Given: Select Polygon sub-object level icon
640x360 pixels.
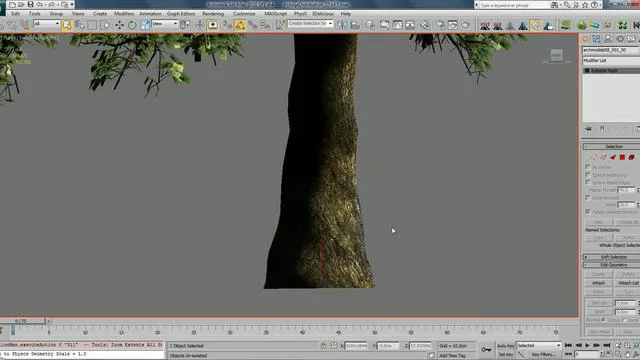Looking at the screenshot, I should [622, 157].
